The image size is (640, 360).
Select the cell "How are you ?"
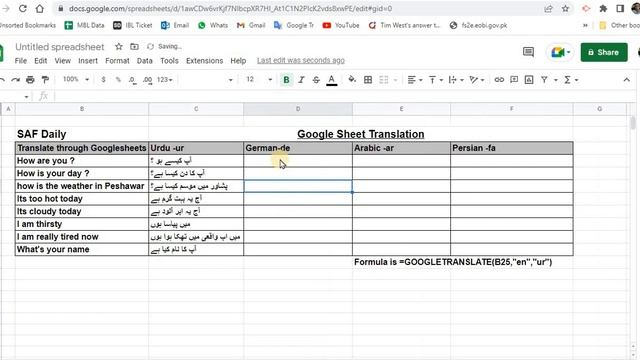click(82, 161)
